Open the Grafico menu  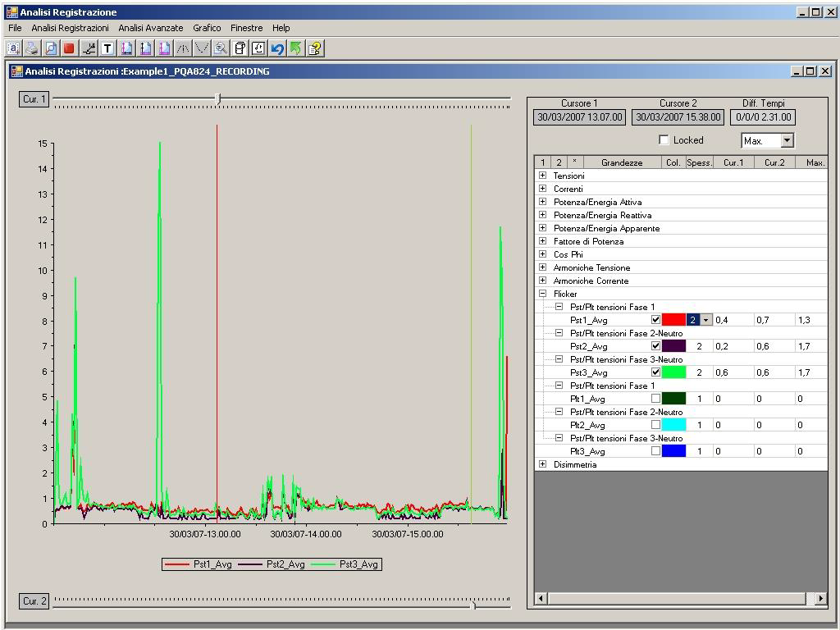207,28
